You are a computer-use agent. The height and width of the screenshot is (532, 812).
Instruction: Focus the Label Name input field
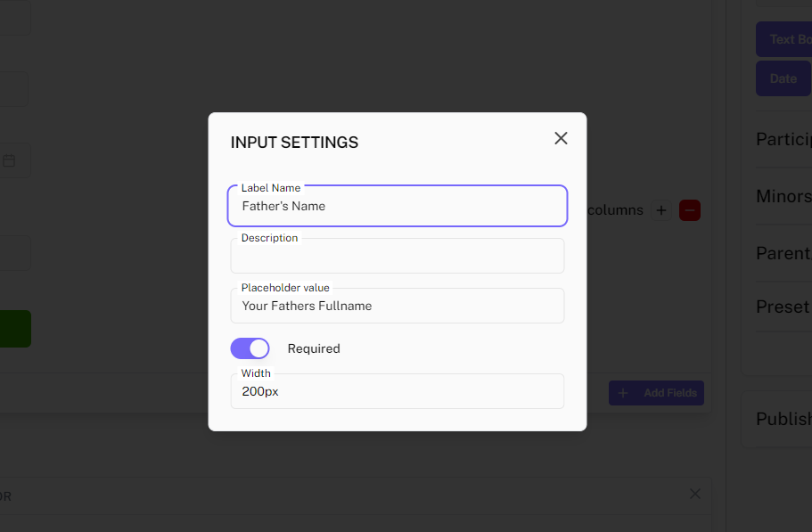click(x=397, y=207)
